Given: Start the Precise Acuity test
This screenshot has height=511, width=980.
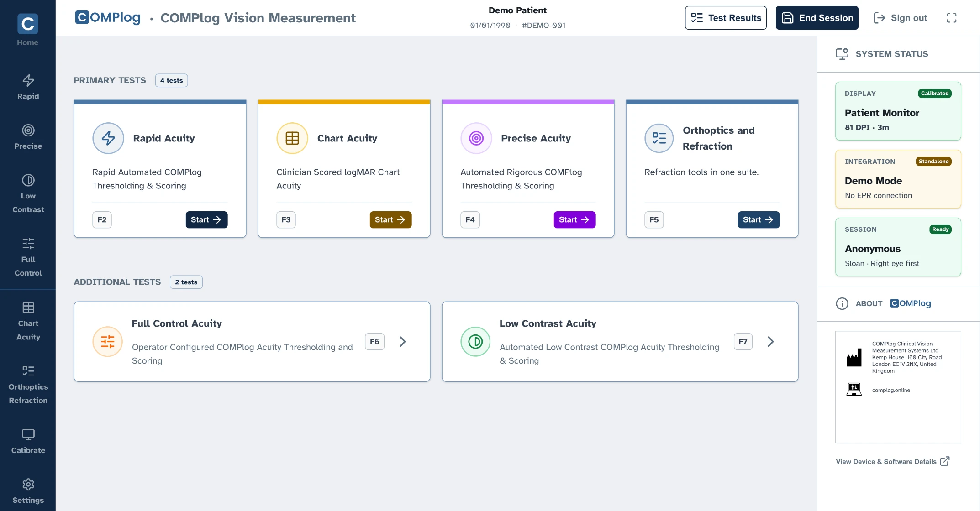Looking at the screenshot, I should 574,220.
